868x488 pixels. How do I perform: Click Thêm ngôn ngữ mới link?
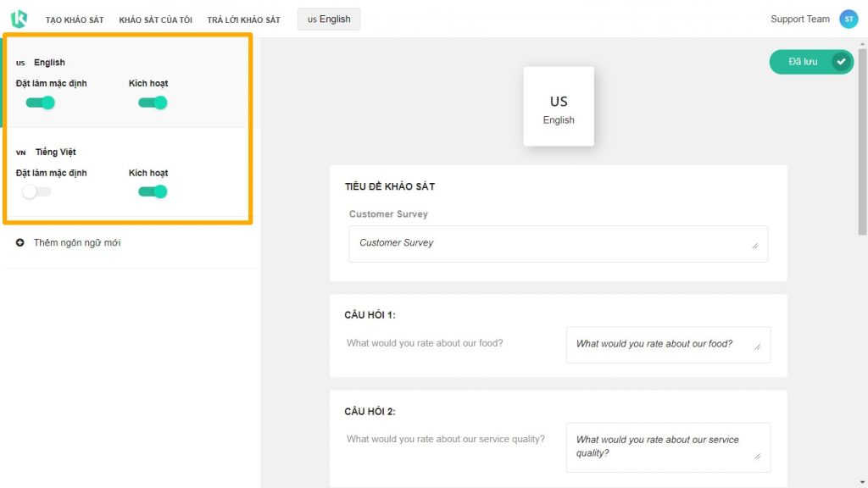(77, 242)
